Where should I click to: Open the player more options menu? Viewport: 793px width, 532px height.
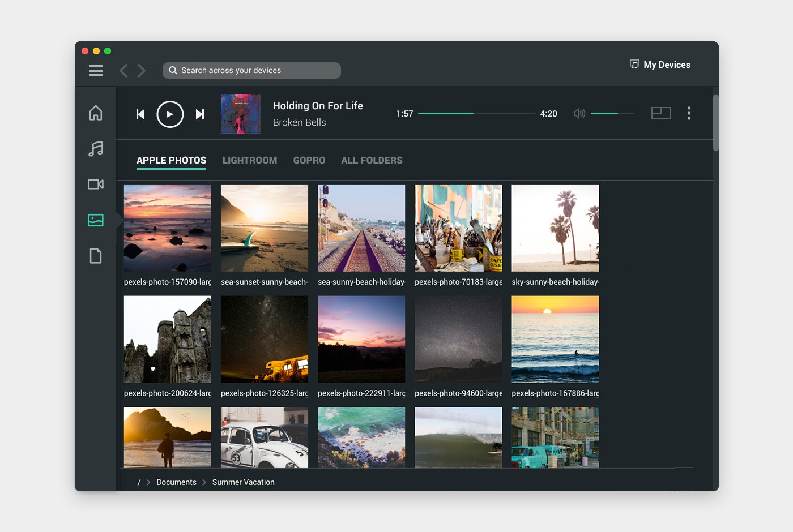(689, 113)
